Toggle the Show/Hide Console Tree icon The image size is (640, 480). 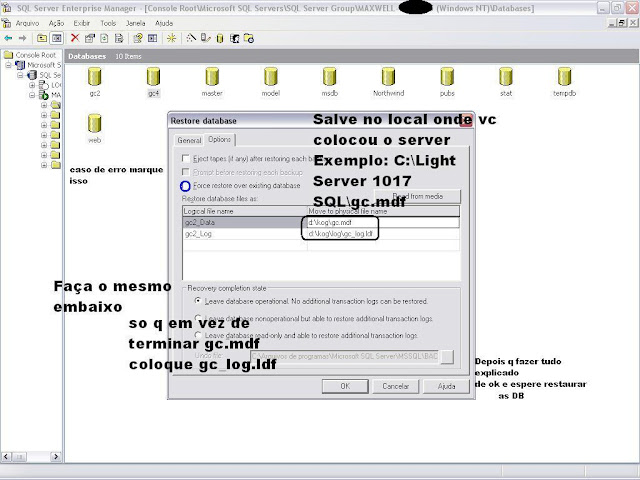[57, 38]
